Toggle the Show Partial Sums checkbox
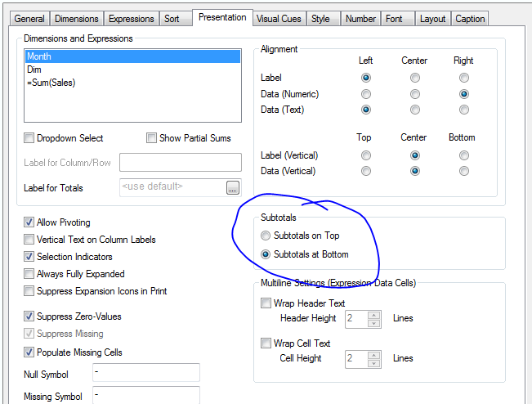This screenshot has width=532, height=404. coord(151,138)
